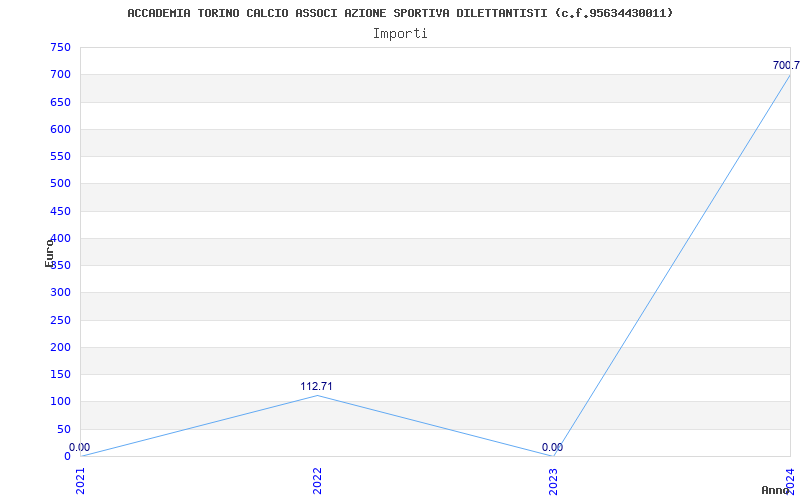
Task: Click the 2022 peak data point on line
Action: pyautogui.click(x=317, y=395)
